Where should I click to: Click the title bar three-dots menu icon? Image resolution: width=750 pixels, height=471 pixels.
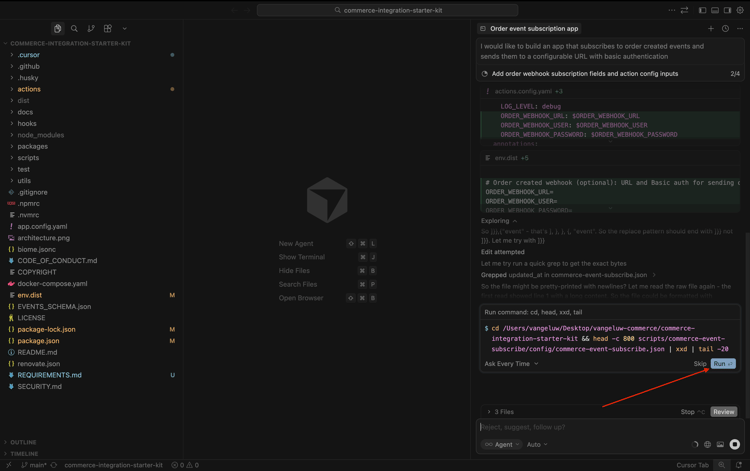(x=672, y=10)
